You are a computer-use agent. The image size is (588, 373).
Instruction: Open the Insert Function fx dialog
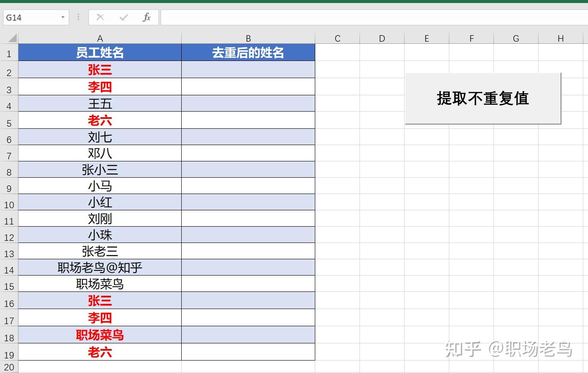pyautogui.click(x=147, y=17)
